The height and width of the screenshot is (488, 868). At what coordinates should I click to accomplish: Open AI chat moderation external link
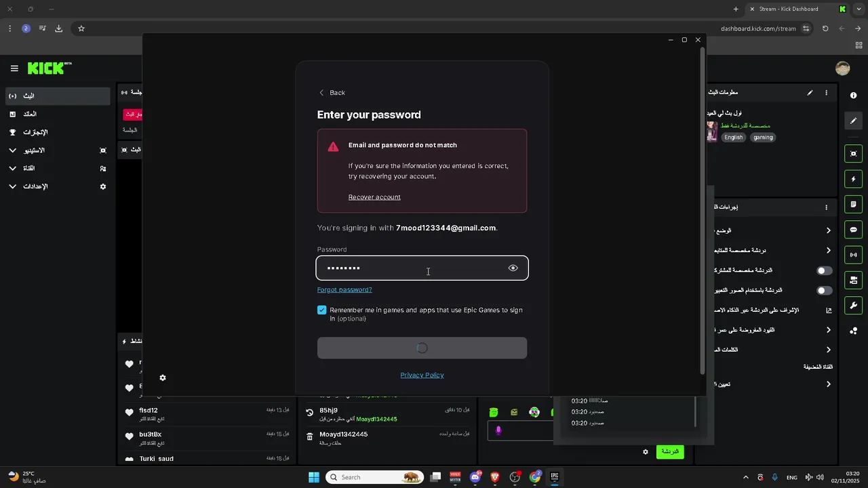828,310
